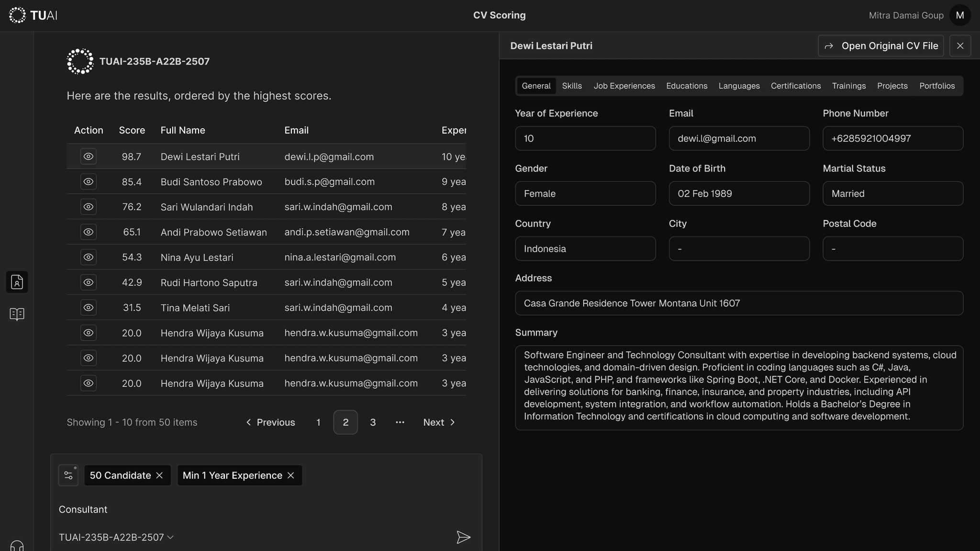
Task: Remove the 50 Candidate filter tag
Action: click(x=160, y=475)
